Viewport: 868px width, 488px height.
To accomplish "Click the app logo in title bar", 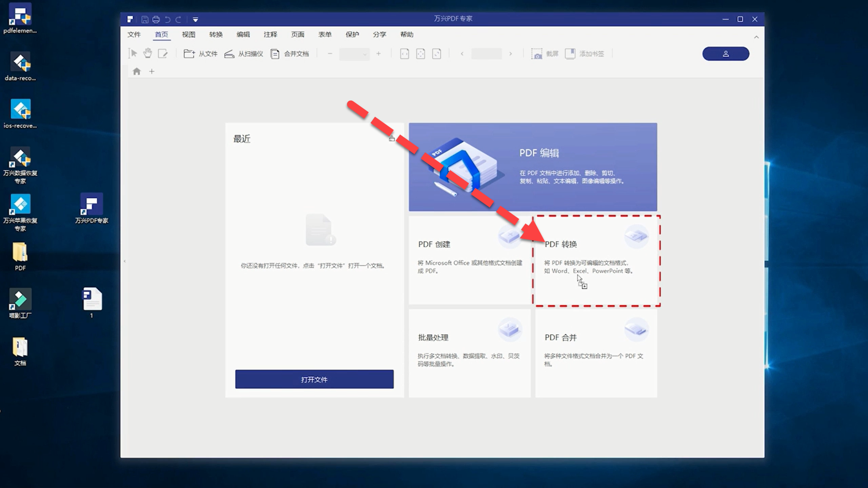I will click(130, 19).
